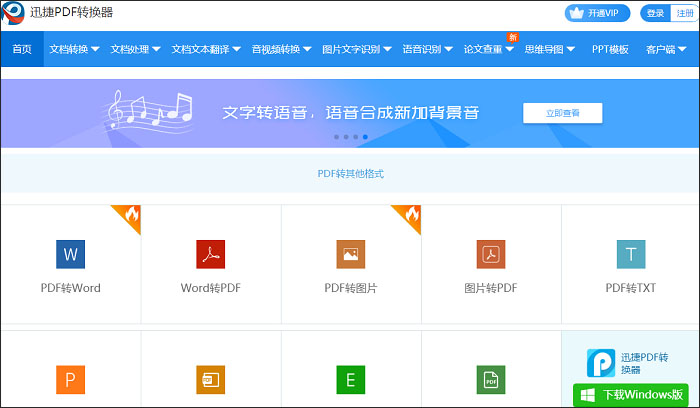Screen dimensions: 700x408
Task: Click the PDF转图片 label text
Action: pyautogui.click(x=351, y=288)
